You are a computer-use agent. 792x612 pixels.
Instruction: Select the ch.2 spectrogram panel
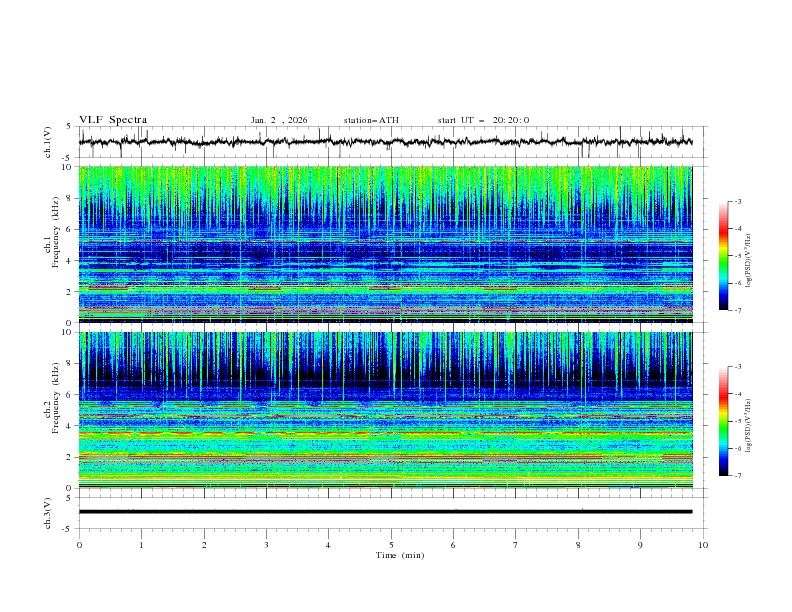tap(385, 410)
